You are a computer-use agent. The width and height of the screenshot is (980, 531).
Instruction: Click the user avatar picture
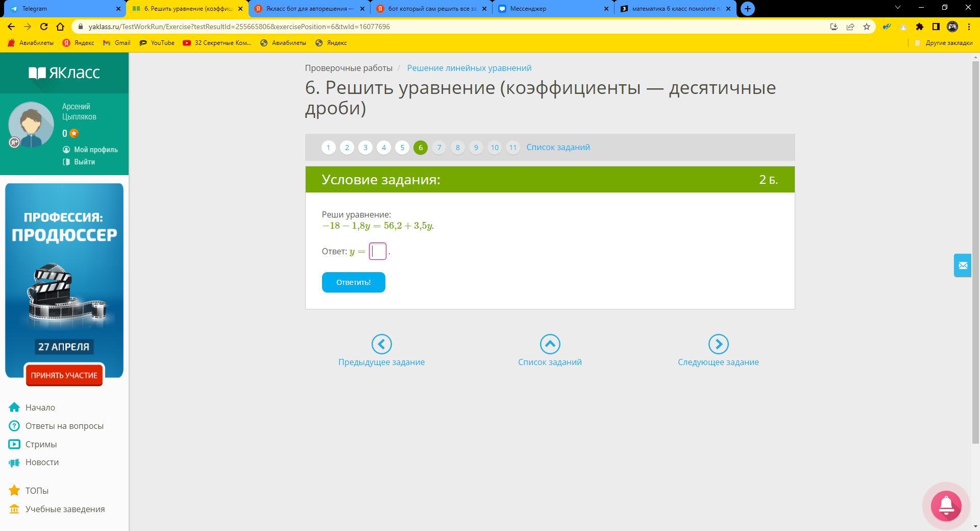pyautogui.click(x=31, y=124)
